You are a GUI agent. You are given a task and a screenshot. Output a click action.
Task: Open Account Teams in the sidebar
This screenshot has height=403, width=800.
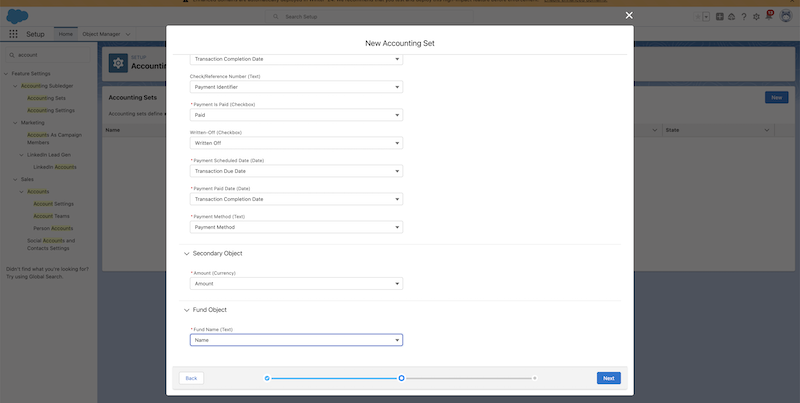point(52,216)
